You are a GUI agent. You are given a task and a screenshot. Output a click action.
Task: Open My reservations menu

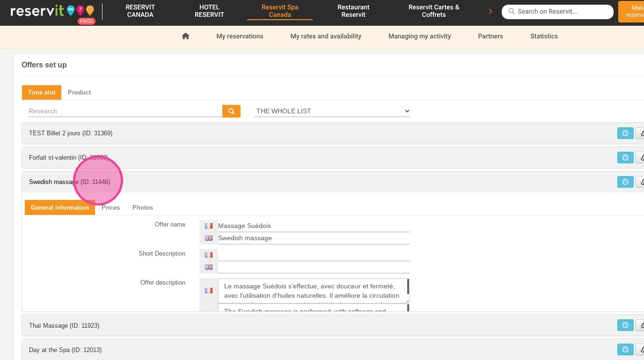[x=240, y=36]
